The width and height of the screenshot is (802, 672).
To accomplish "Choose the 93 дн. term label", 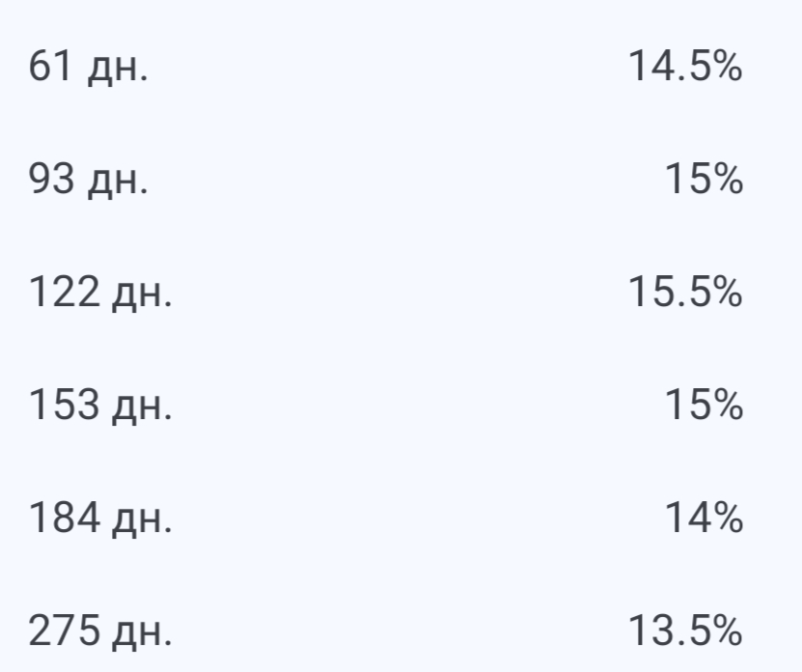I will pyautogui.click(x=90, y=182).
